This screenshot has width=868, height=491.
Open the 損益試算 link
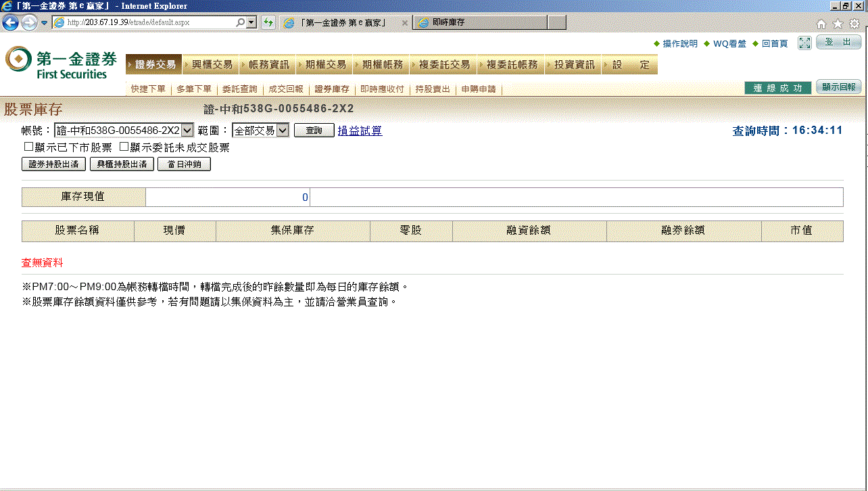pyautogui.click(x=360, y=131)
